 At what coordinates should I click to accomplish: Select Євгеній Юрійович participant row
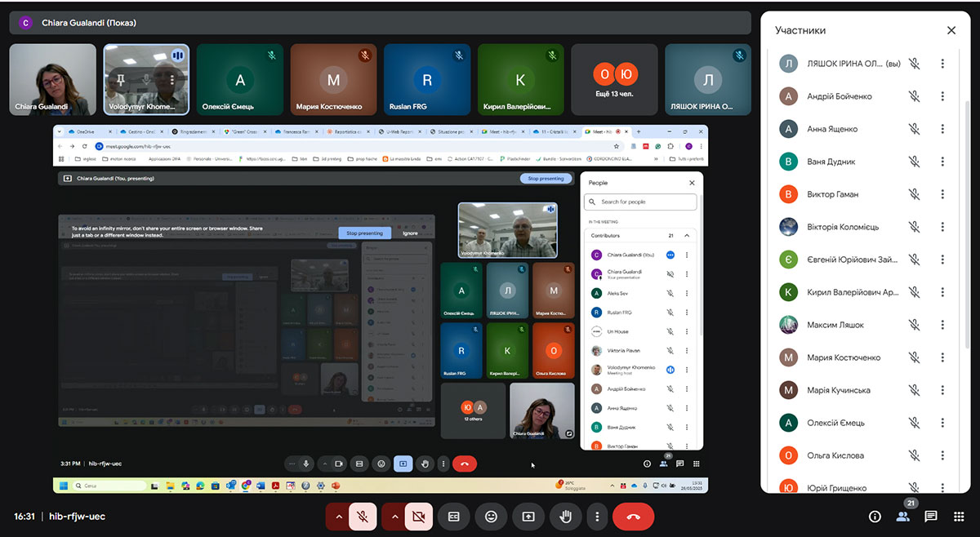[x=866, y=260]
